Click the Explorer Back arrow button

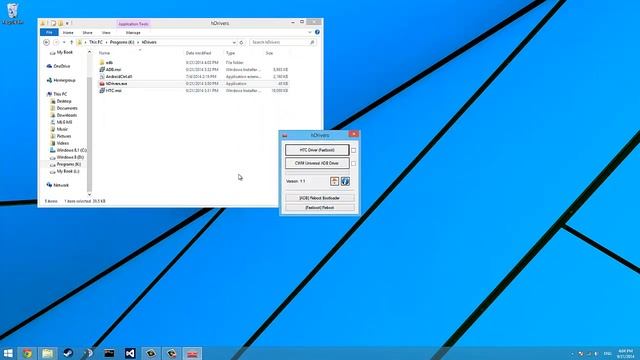coord(47,42)
